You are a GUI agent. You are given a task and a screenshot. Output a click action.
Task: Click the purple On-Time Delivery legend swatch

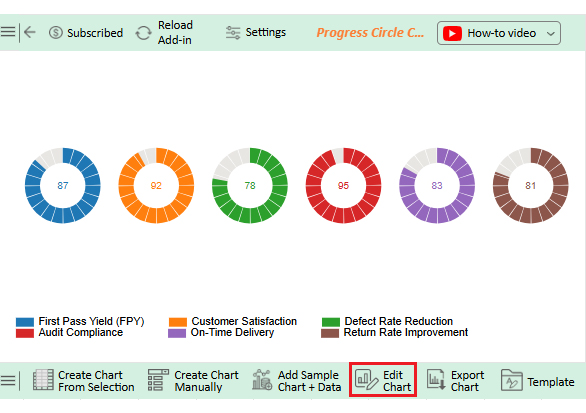(x=177, y=333)
